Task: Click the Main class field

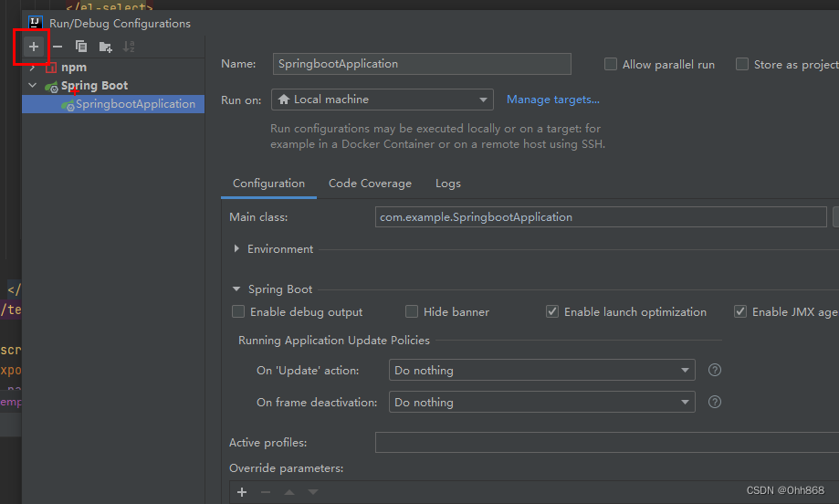Action: [601, 216]
